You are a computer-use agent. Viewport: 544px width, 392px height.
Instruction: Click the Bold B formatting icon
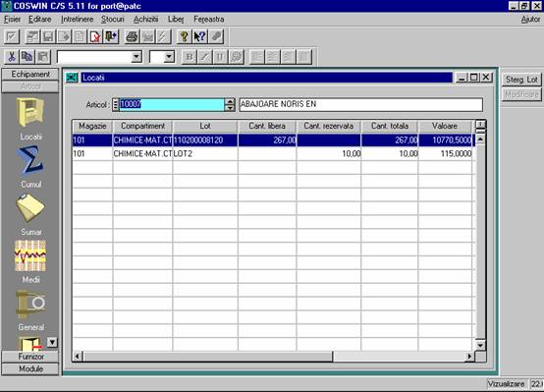point(190,57)
